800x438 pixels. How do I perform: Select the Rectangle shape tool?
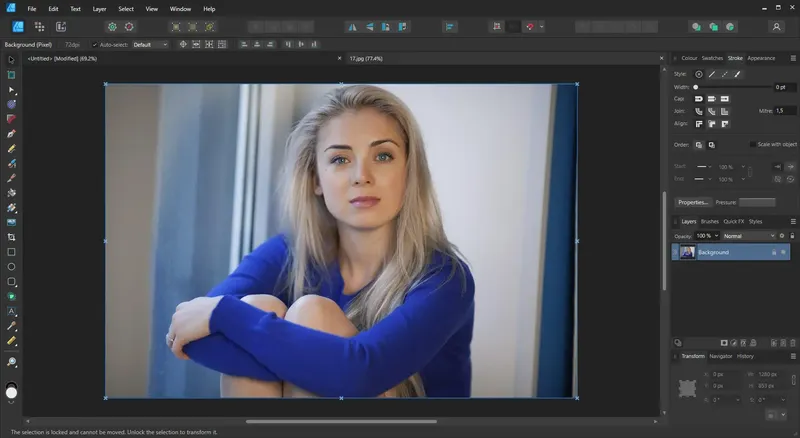tap(11, 252)
